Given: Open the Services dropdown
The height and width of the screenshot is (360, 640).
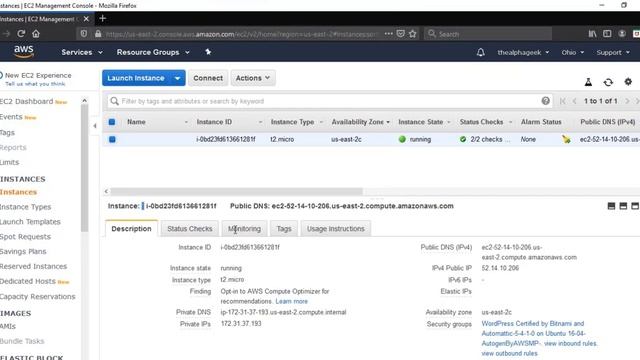Looking at the screenshot, I should pos(82,52).
